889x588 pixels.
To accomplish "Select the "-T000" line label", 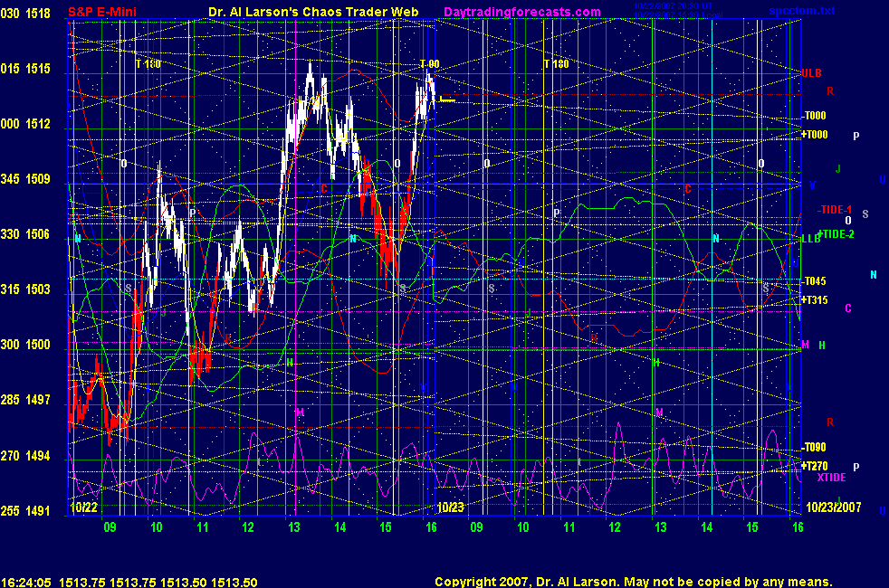I will [814, 116].
